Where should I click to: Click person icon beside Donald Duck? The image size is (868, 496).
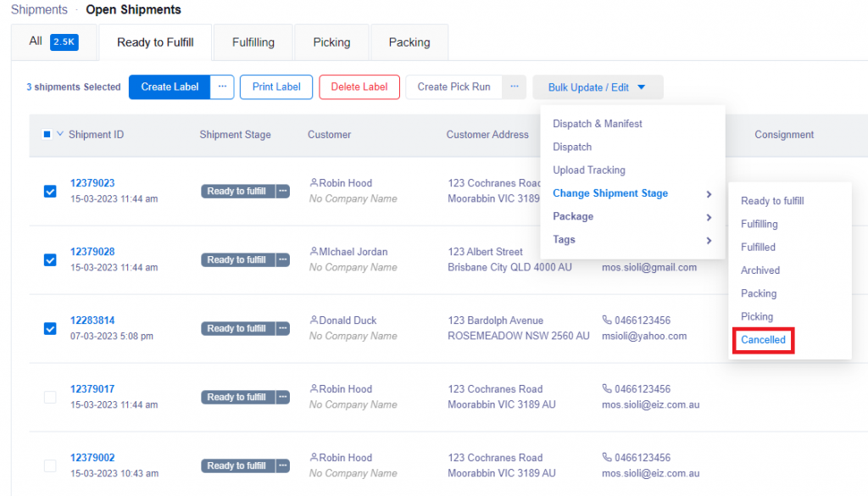coord(314,320)
